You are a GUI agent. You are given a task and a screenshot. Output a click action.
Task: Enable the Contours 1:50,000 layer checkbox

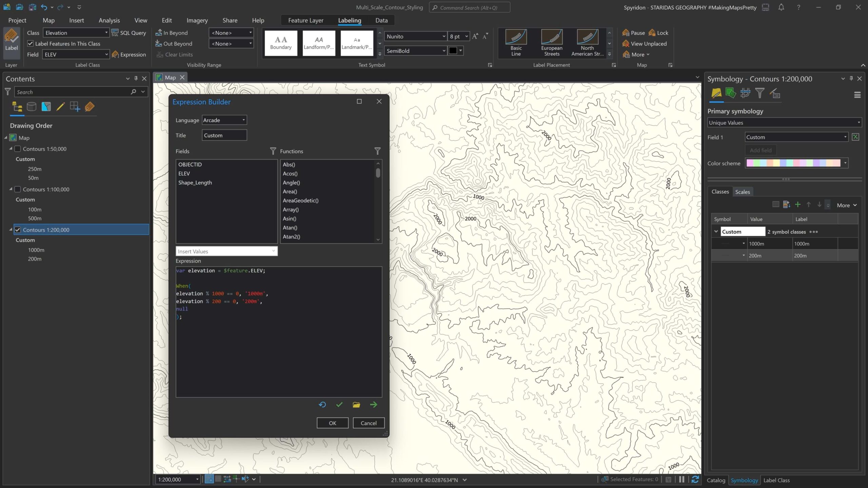point(18,149)
